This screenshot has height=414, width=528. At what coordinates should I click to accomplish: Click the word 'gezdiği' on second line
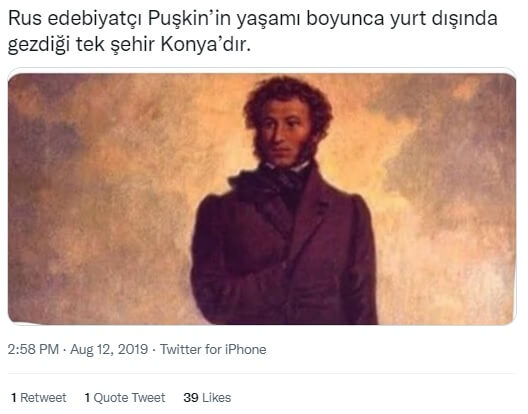click(39, 45)
